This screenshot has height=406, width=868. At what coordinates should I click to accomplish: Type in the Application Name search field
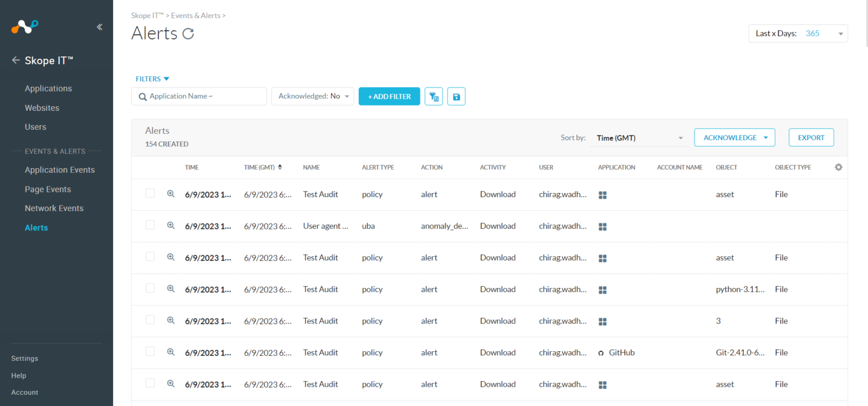click(198, 96)
